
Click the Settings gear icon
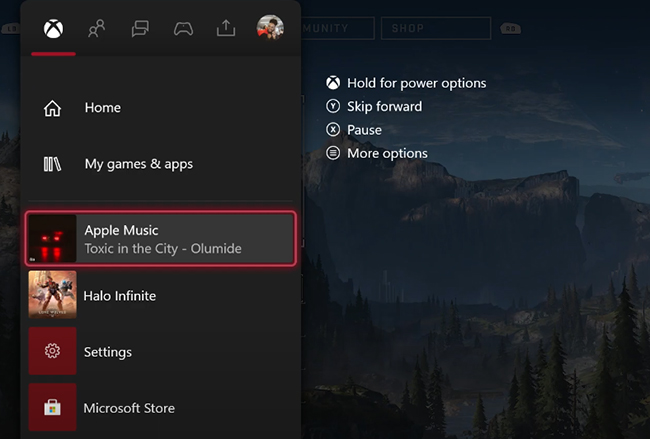click(52, 352)
